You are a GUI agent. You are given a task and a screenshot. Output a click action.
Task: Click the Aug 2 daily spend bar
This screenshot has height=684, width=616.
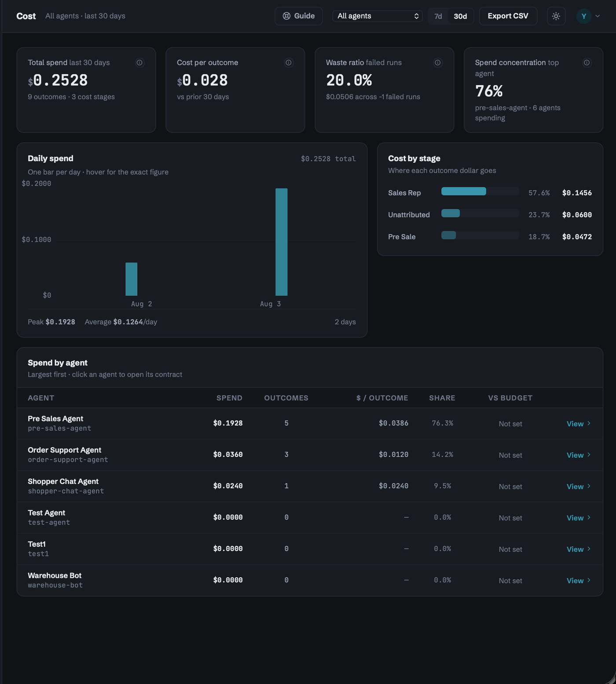(132, 279)
